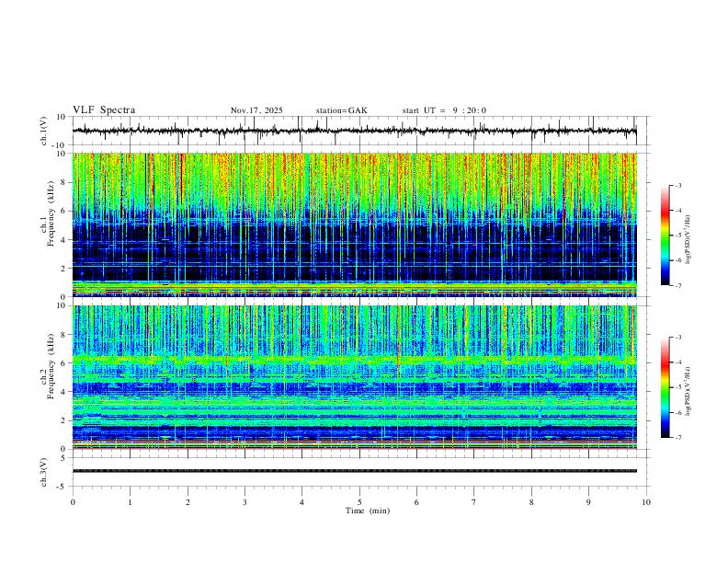
Task: Click the "2" tick on time axis
Action: tap(188, 502)
